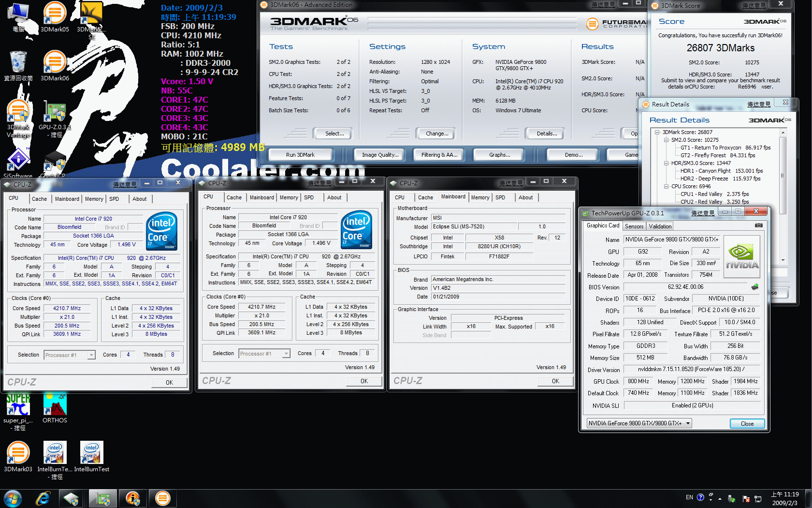
Task: Switch to Cache tab in left CPU-Z
Action: (x=39, y=199)
